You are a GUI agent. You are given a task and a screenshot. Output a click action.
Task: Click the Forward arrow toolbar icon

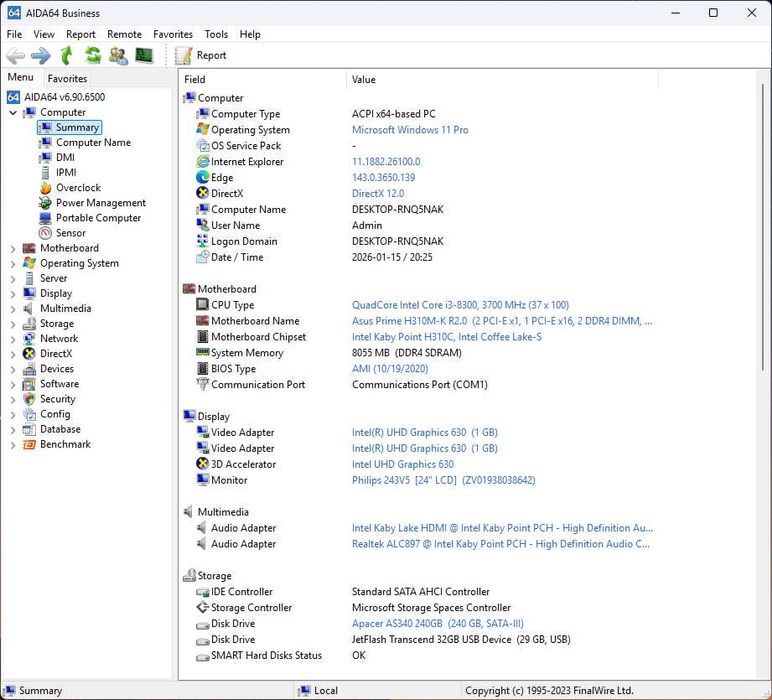coord(40,56)
